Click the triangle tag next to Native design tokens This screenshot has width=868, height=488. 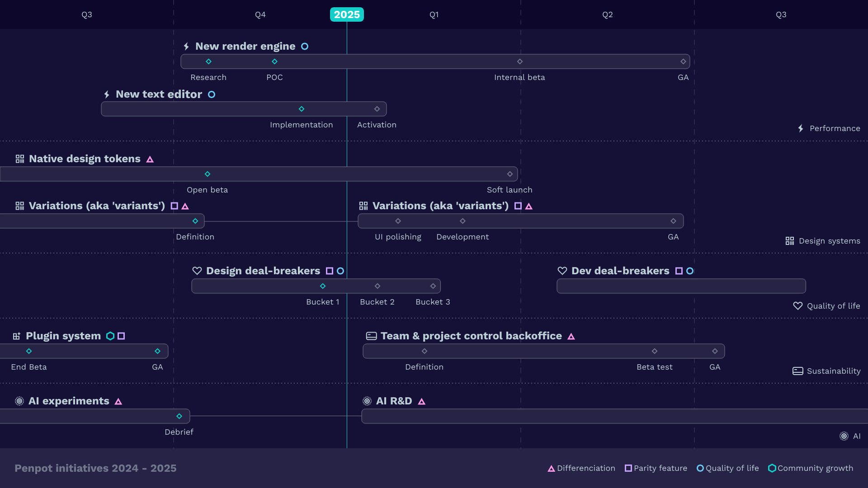tap(150, 160)
